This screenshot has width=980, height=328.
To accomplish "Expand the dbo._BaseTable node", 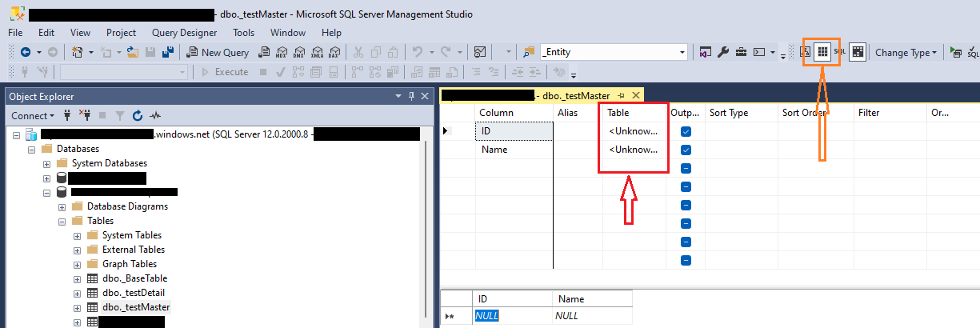I will coord(78,278).
